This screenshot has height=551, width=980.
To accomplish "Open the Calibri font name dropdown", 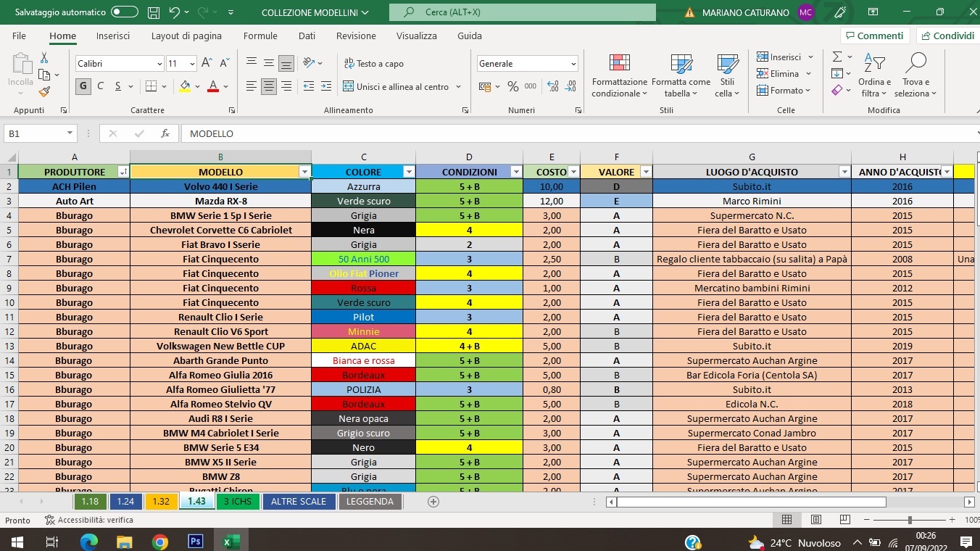I will pos(159,64).
